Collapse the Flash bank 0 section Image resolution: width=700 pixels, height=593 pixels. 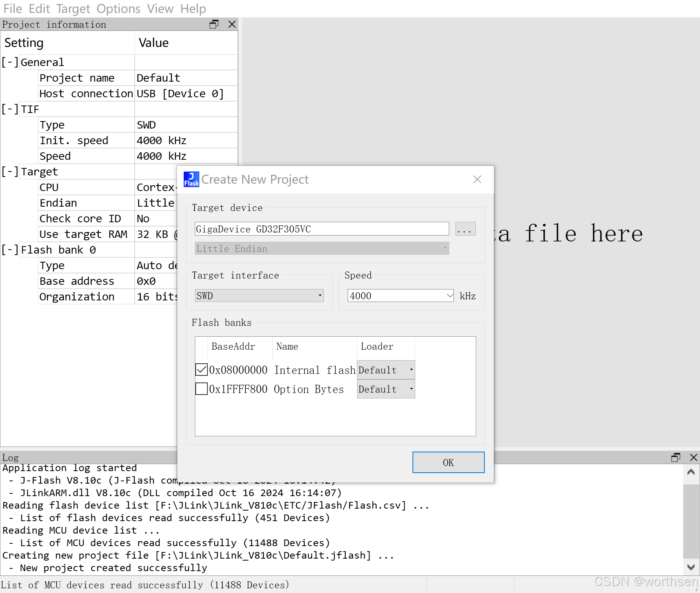[x=10, y=250]
